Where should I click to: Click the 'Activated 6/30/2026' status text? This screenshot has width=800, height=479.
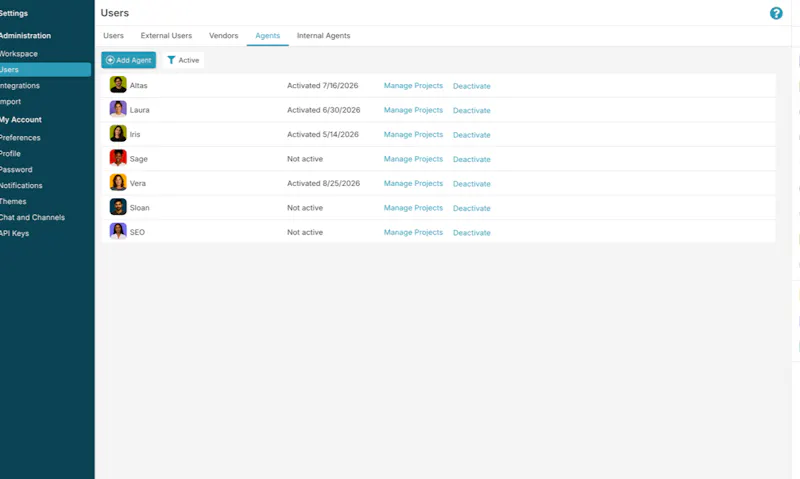(323, 110)
